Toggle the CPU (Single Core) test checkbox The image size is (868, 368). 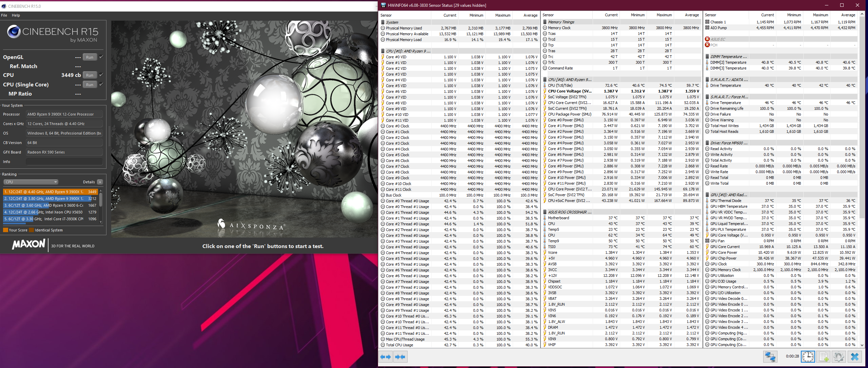pyautogui.click(x=101, y=84)
